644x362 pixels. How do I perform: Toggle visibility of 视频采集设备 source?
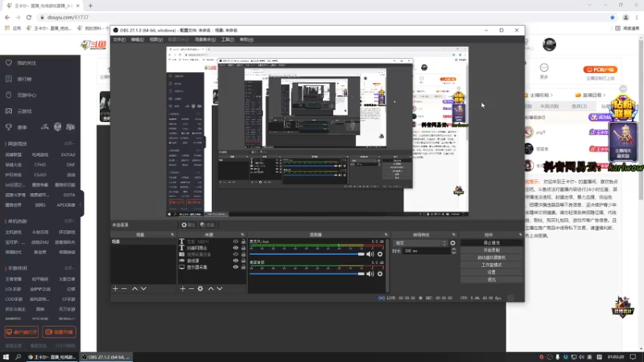pyautogui.click(x=236, y=254)
